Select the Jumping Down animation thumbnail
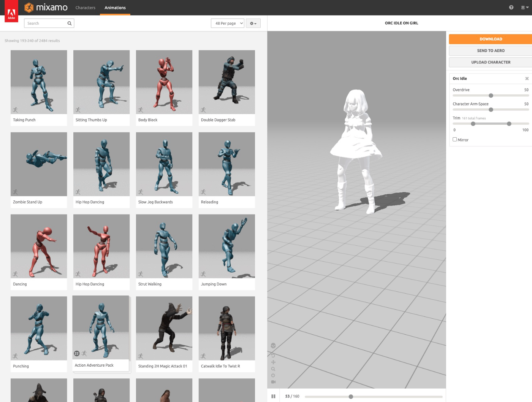Viewport: 532px width, 402px height. click(x=227, y=246)
